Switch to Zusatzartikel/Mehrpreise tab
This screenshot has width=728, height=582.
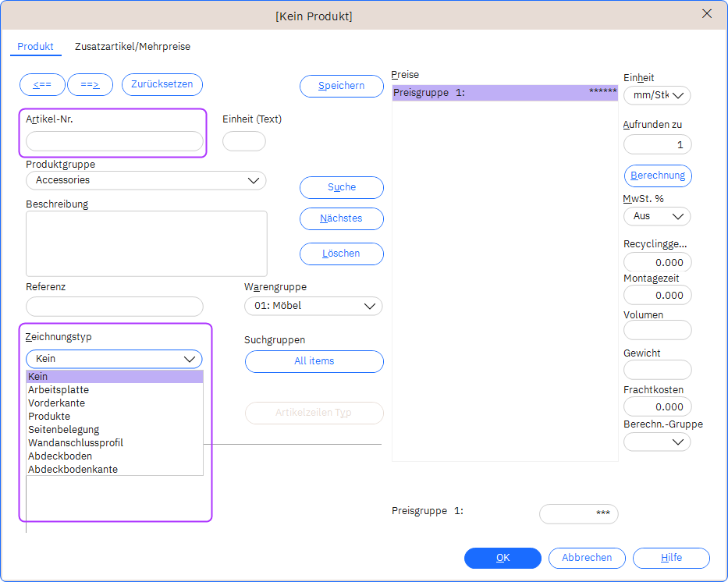click(x=133, y=47)
